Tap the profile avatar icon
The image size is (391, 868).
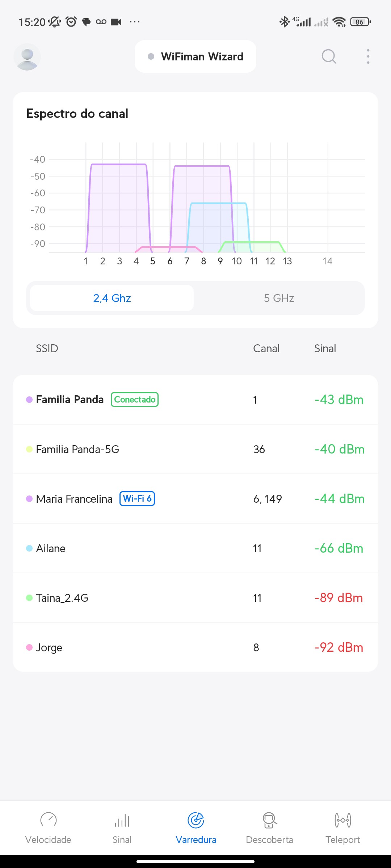(27, 57)
